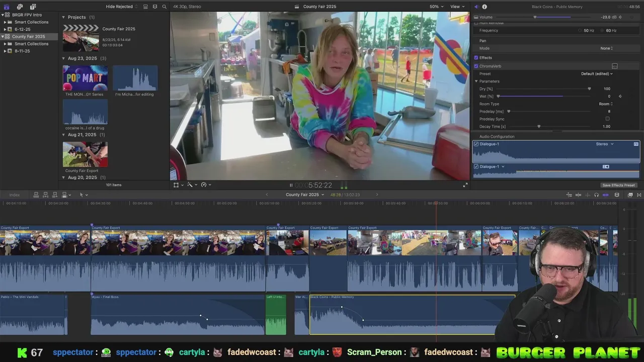Add keyframe for Wet parameter
This screenshot has height=362, width=644.
[620, 96]
